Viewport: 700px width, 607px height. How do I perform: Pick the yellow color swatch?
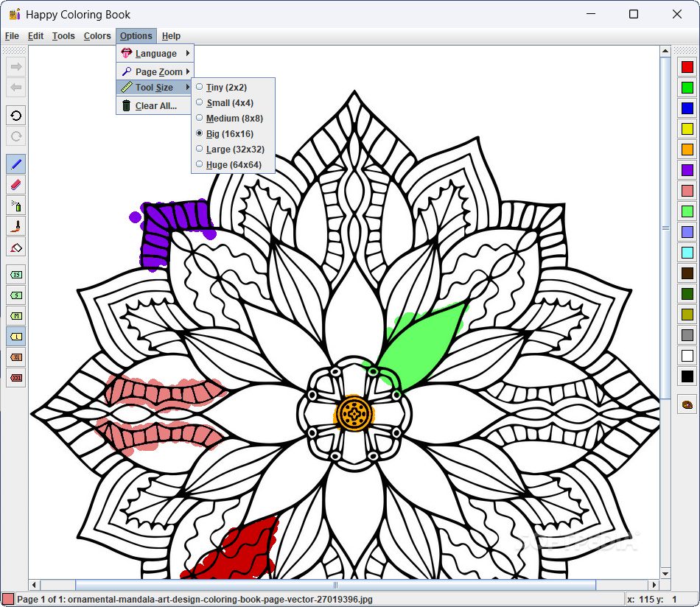point(687,129)
